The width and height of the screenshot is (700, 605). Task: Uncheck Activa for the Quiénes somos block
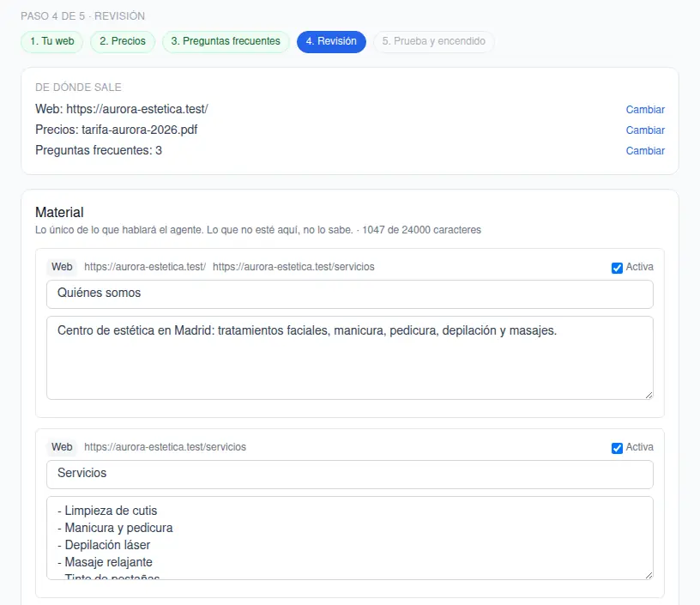click(617, 268)
